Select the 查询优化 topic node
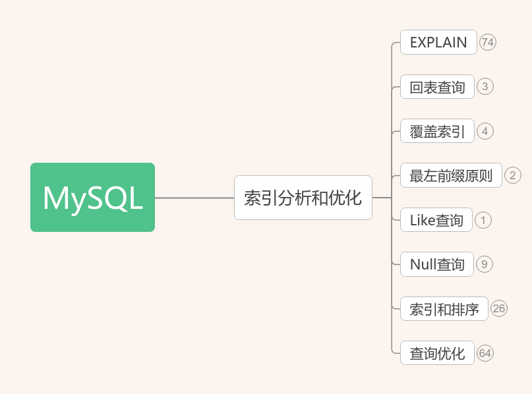532x394 pixels. 436,353
